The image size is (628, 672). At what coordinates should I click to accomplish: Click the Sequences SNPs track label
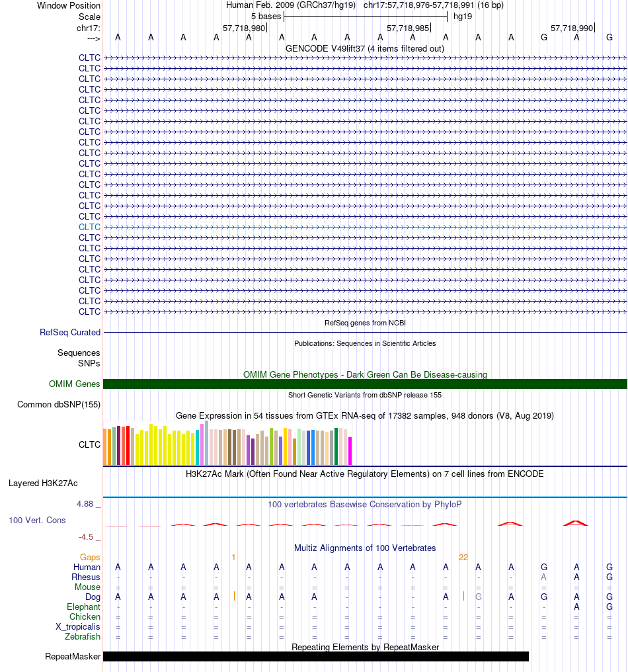pyautogui.click(x=79, y=358)
